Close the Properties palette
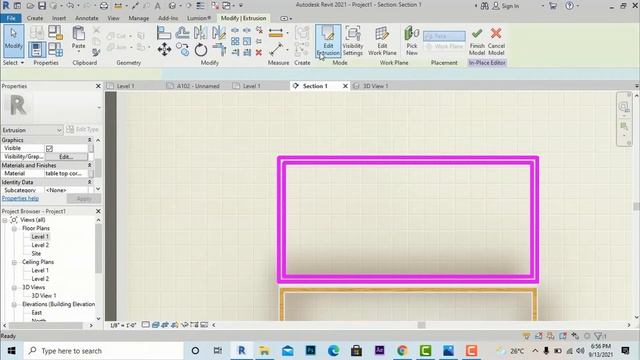The image size is (640, 360). (98, 86)
